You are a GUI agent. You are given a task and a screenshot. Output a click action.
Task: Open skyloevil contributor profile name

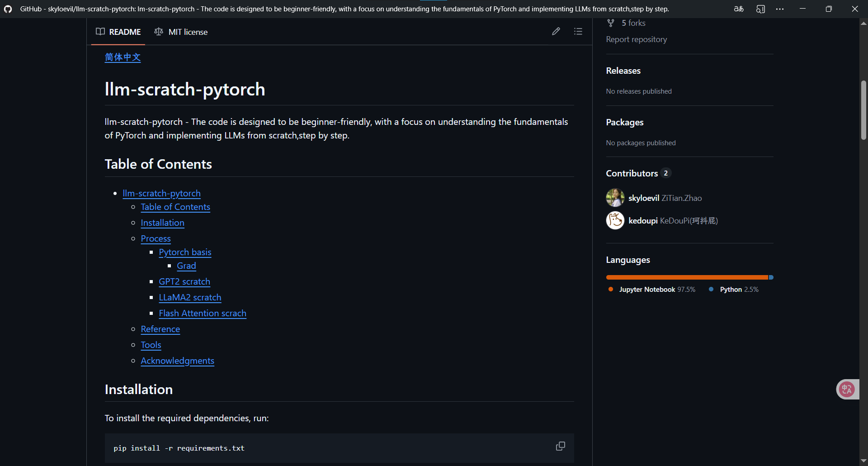pyautogui.click(x=644, y=198)
